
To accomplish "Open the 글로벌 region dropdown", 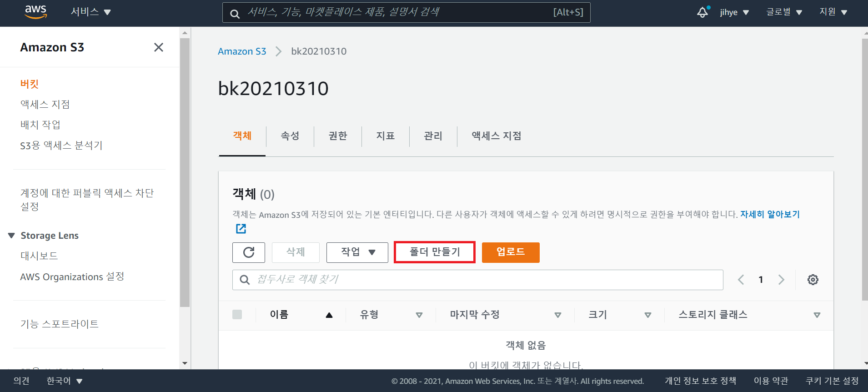I will click(784, 12).
